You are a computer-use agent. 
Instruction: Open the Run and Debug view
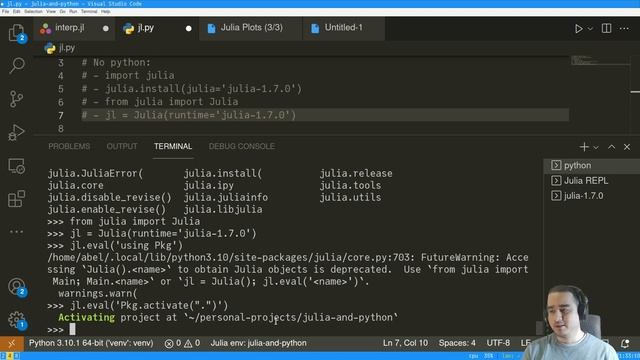(16, 132)
